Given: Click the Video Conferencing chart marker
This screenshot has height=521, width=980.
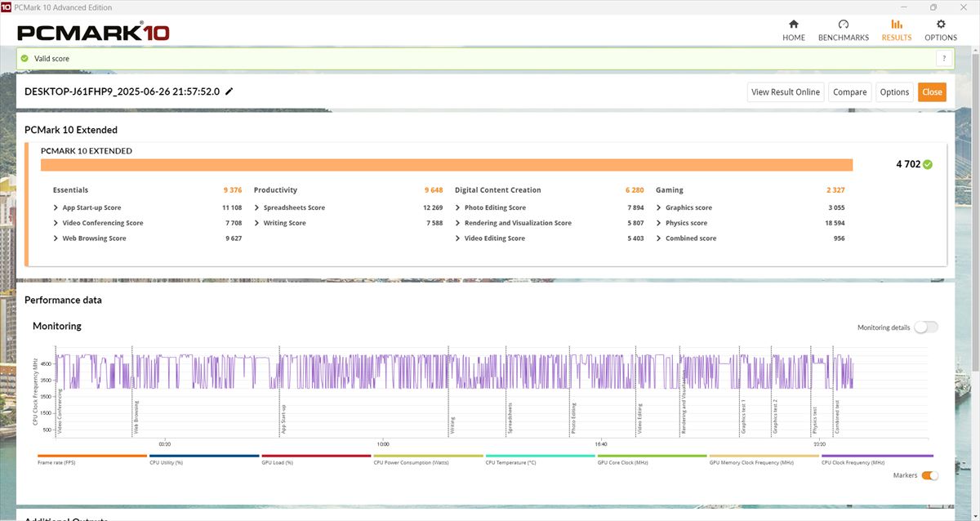Looking at the screenshot, I should [x=60, y=413].
